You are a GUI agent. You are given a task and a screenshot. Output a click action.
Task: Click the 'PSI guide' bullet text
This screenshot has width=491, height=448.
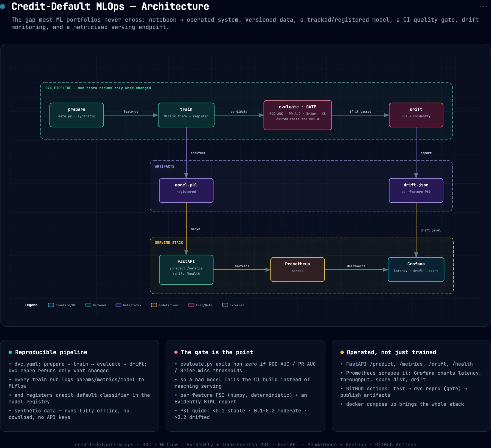pos(241,414)
